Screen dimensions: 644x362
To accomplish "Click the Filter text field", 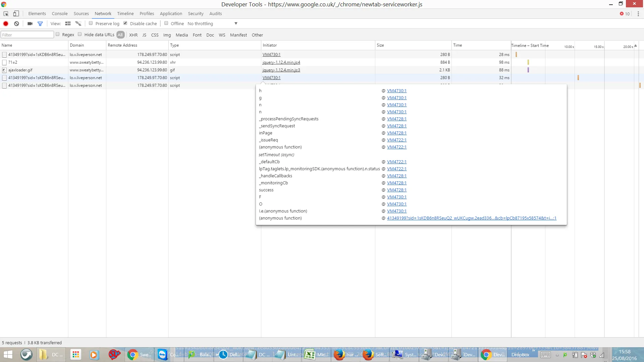I will [27, 35].
